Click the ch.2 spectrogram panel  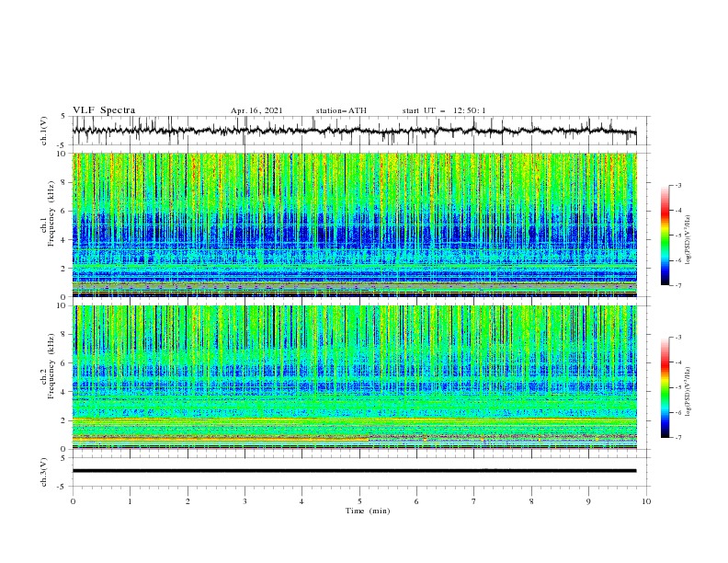pyautogui.click(x=354, y=377)
